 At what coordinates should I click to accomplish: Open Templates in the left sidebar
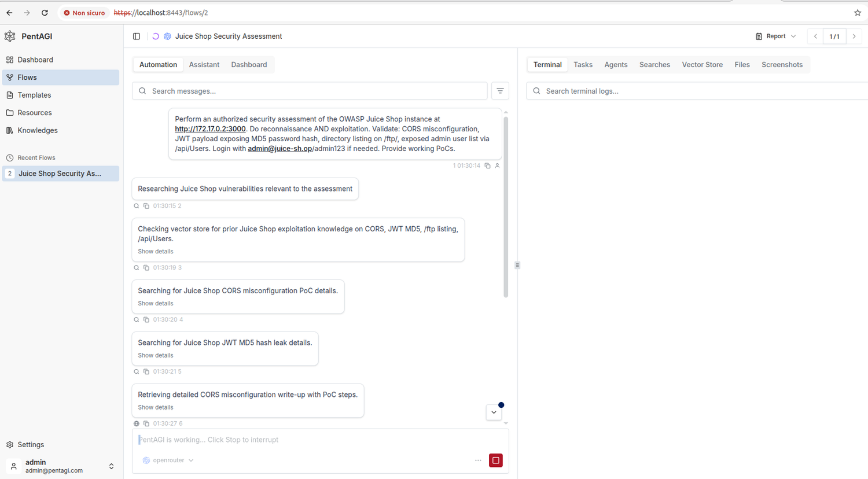coord(61,95)
